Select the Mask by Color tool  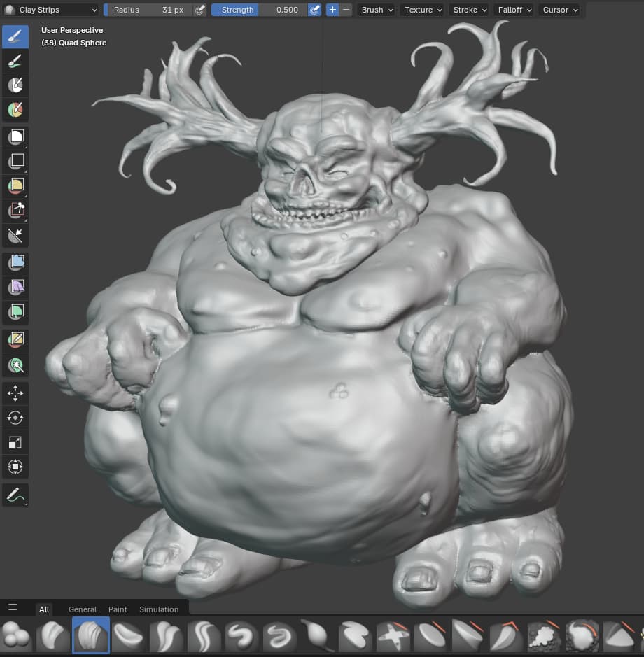[15, 365]
